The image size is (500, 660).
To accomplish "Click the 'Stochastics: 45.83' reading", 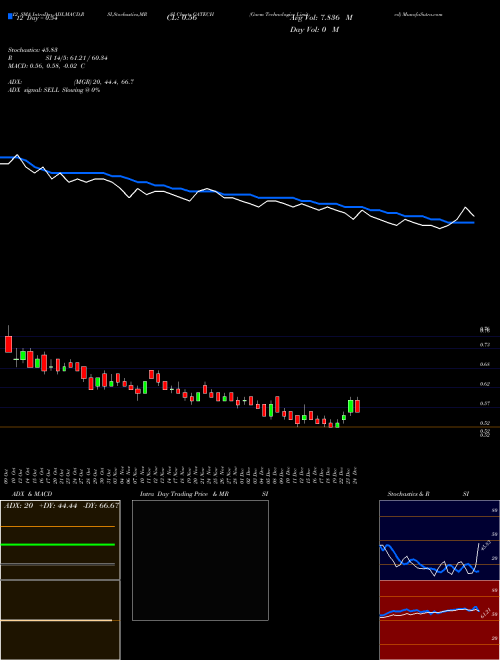I will tap(32, 50).
